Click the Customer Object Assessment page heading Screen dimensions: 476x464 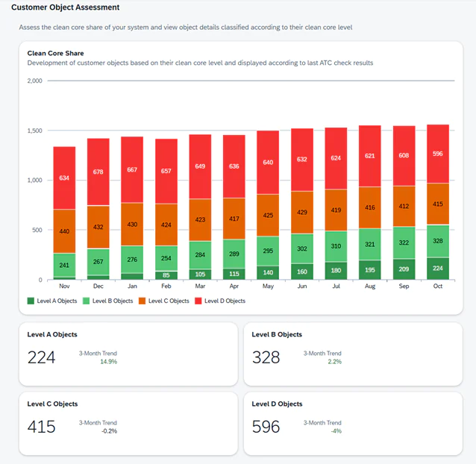64,7
